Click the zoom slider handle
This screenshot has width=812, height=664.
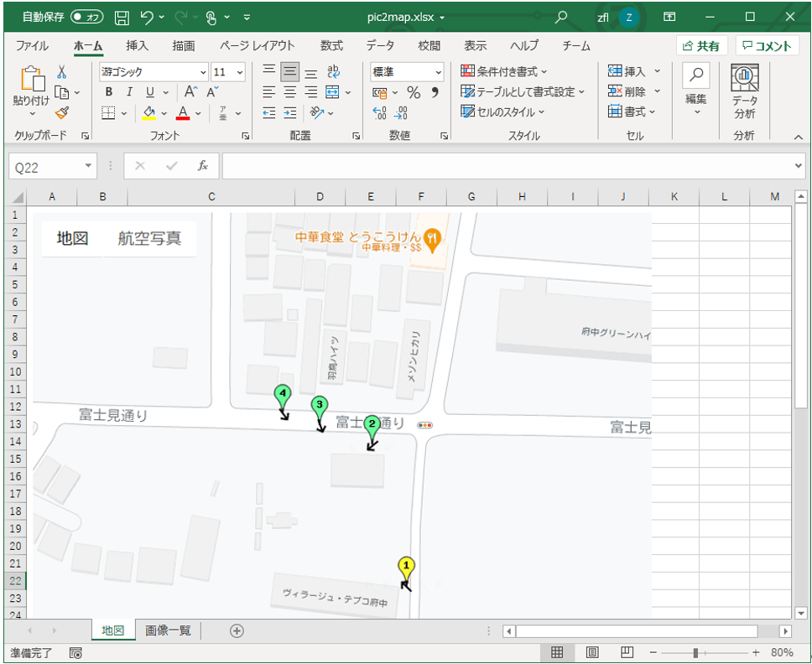point(695,652)
